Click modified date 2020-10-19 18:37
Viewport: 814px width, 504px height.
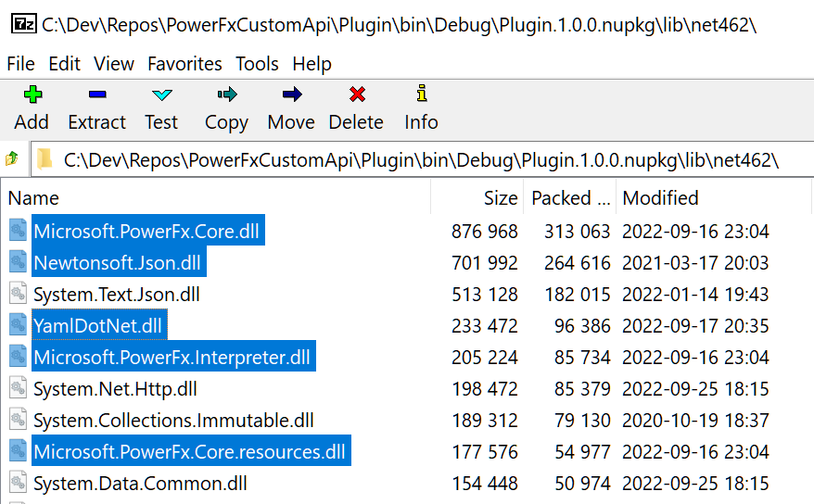click(x=695, y=421)
